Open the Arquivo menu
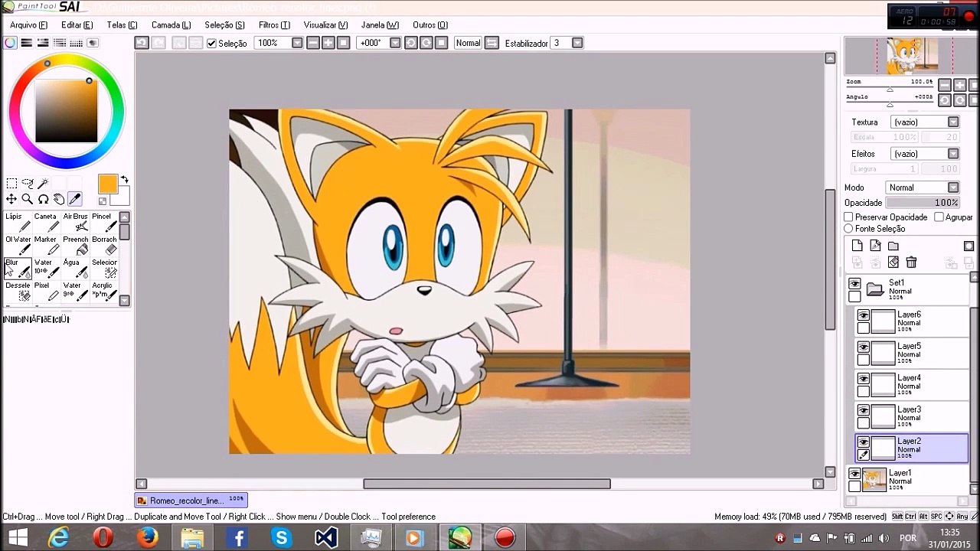Screen dimensions: 980x551 click(29, 25)
